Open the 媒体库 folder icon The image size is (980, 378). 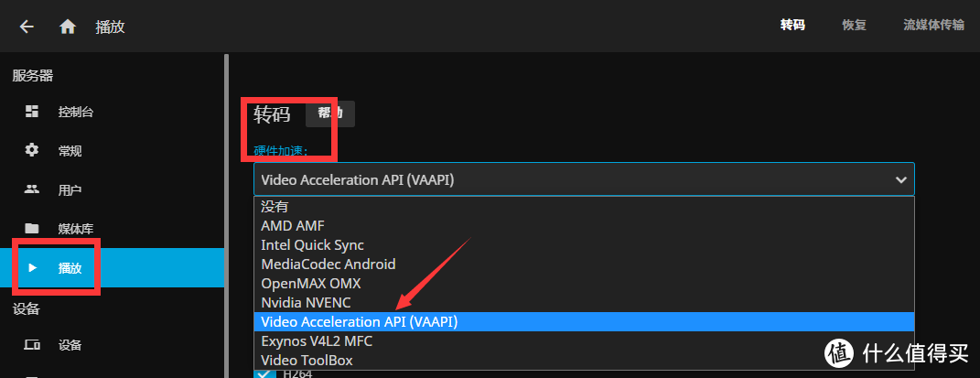[32, 228]
